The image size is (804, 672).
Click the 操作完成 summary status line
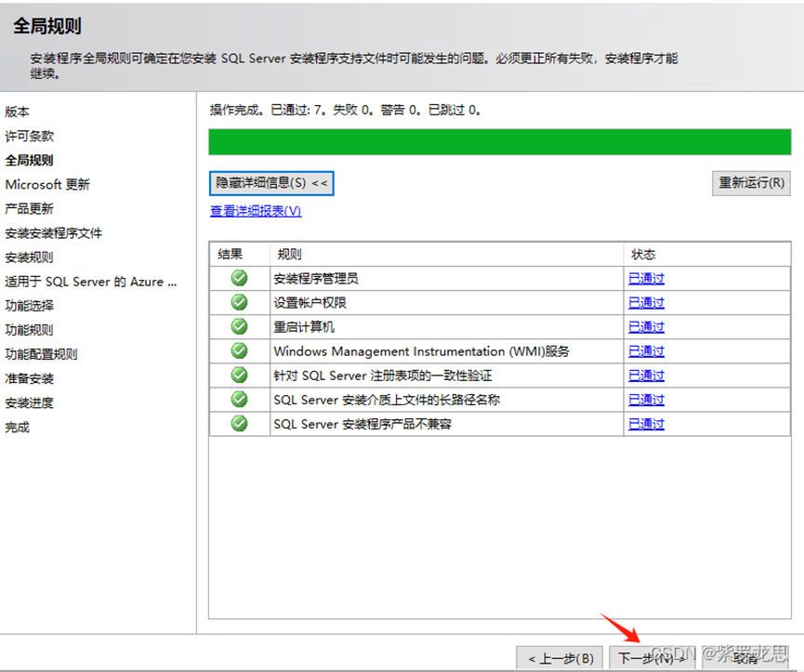[x=345, y=110]
